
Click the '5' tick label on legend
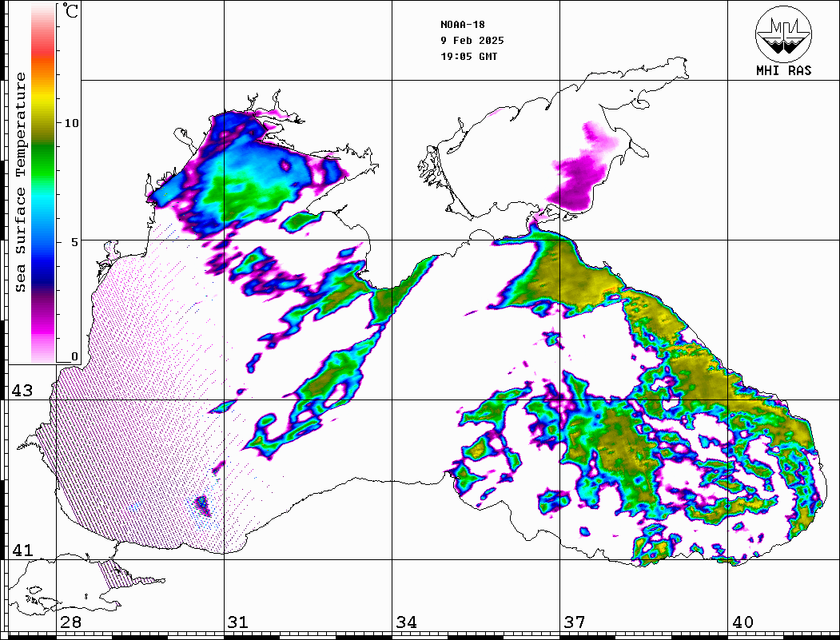(x=75, y=242)
